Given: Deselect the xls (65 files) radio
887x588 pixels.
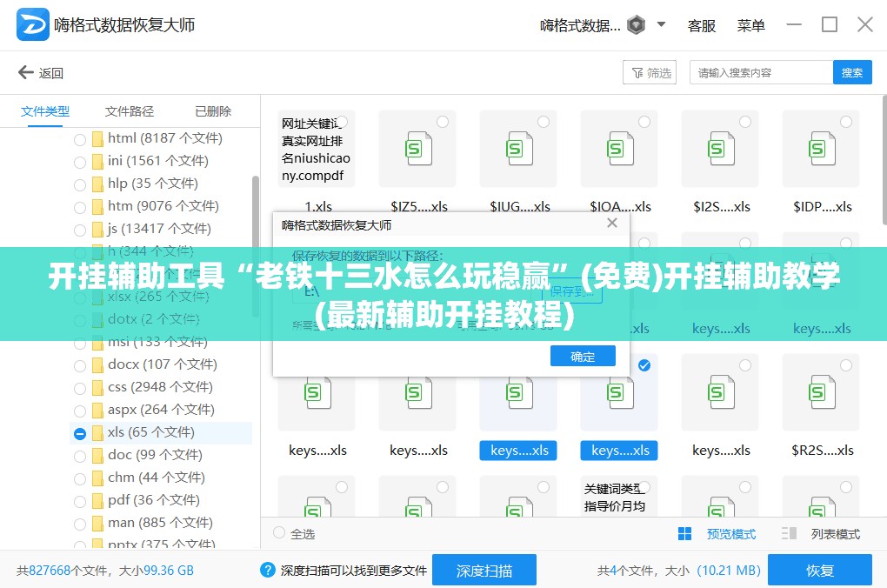Looking at the screenshot, I should pyautogui.click(x=80, y=433).
